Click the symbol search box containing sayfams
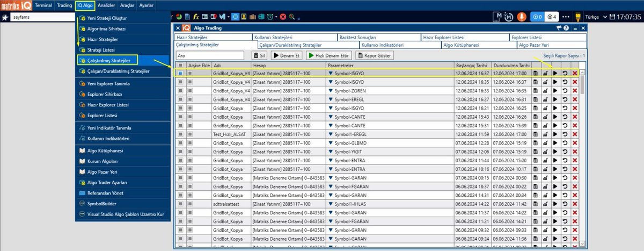 click(42, 17)
